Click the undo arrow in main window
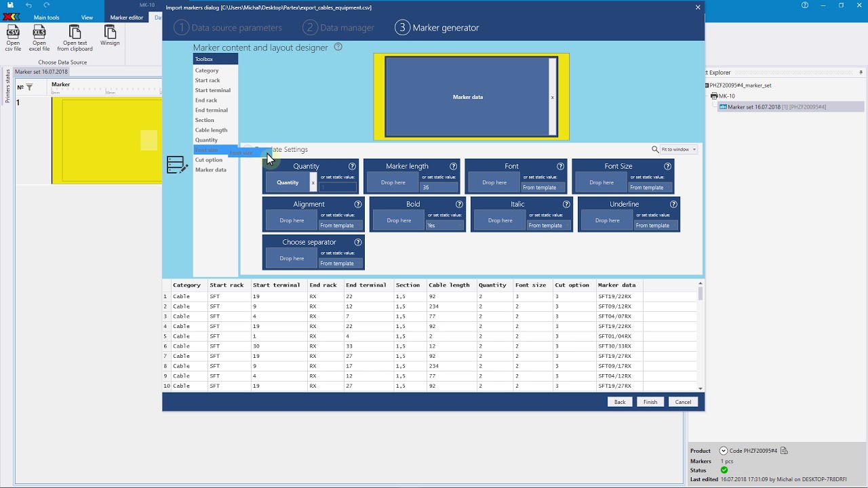868x488 pixels. 28,5
